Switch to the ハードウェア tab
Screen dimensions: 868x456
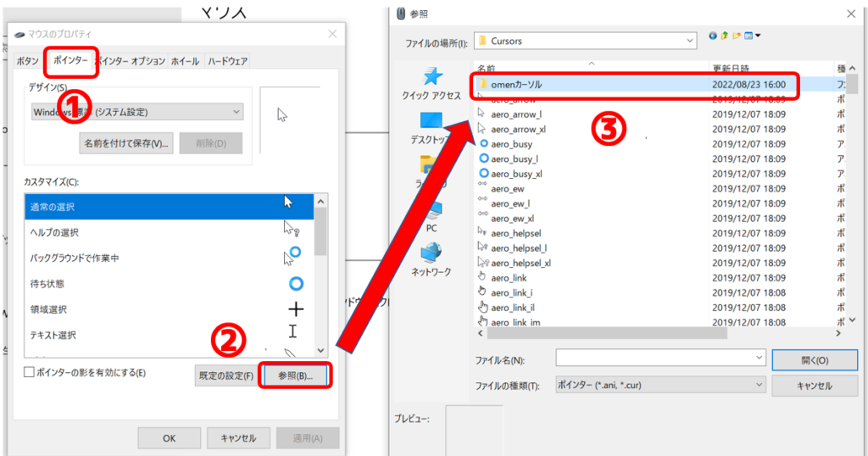coord(227,61)
